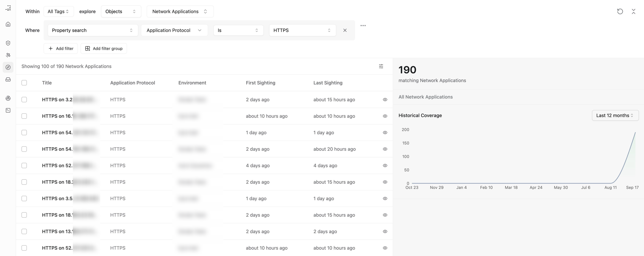The height and width of the screenshot is (256, 644).
Task: Check the select-all header checkbox
Action: (24, 83)
